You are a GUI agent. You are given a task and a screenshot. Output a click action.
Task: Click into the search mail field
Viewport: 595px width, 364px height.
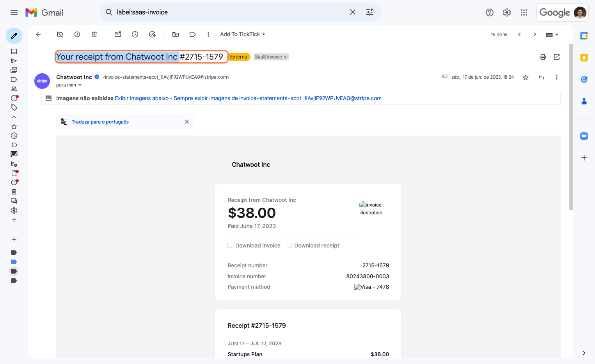point(230,12)
